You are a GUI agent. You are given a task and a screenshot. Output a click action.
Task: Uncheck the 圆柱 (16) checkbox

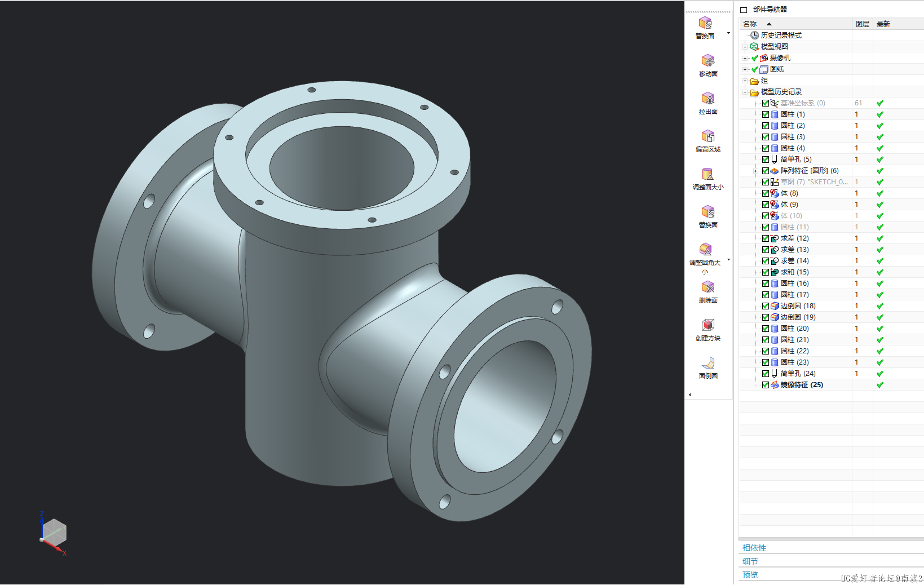pyautogui.click(x=766, y=283)
